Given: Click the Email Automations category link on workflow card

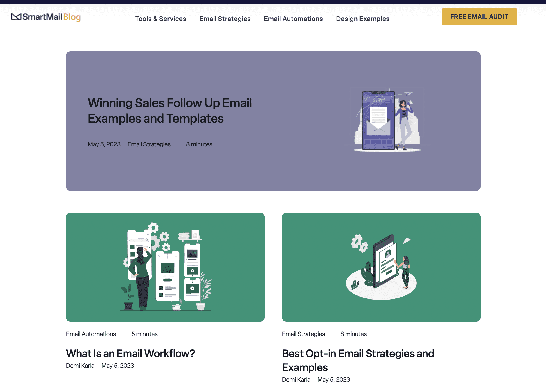Looking at the screenshot, I should click(x=91, y=334).
